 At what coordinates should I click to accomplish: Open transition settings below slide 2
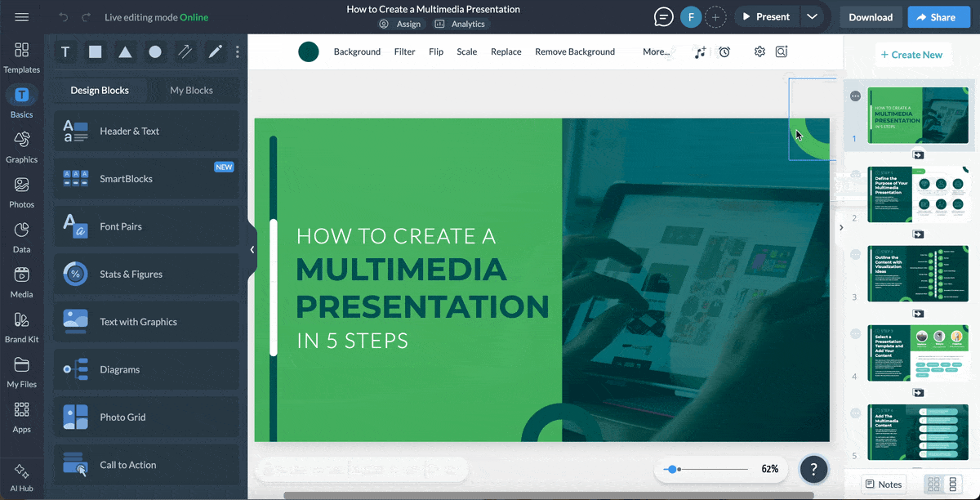point(919,234)
